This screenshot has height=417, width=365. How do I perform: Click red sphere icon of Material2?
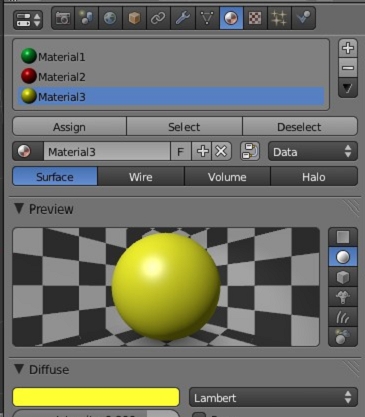29,76
